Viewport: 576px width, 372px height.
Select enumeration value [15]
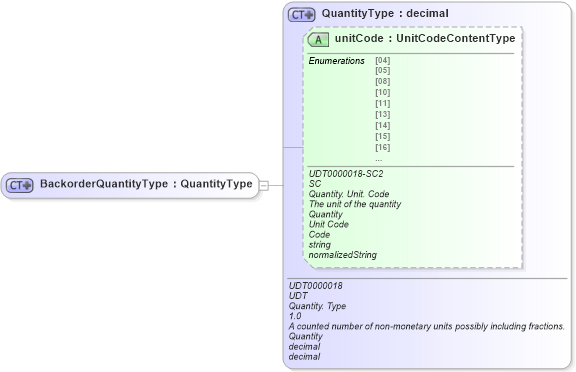click(383, 137)
